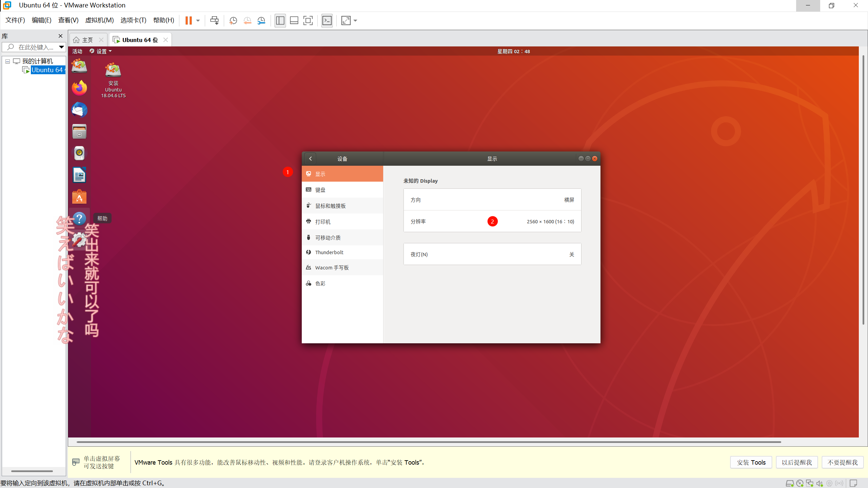This screenshot has height=488, width=868.
Task: Open Firefox from Ubuntu dock
Action: (79, 88)
